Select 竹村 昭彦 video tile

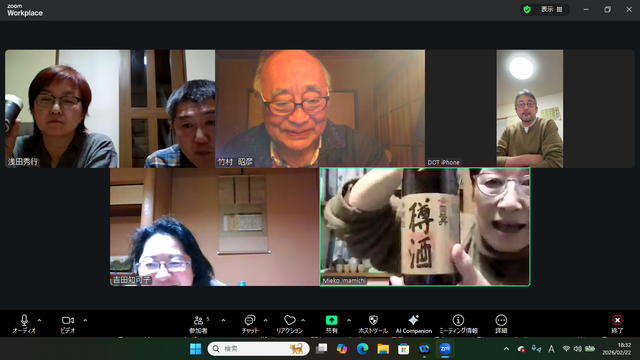(x=320, y=109)
